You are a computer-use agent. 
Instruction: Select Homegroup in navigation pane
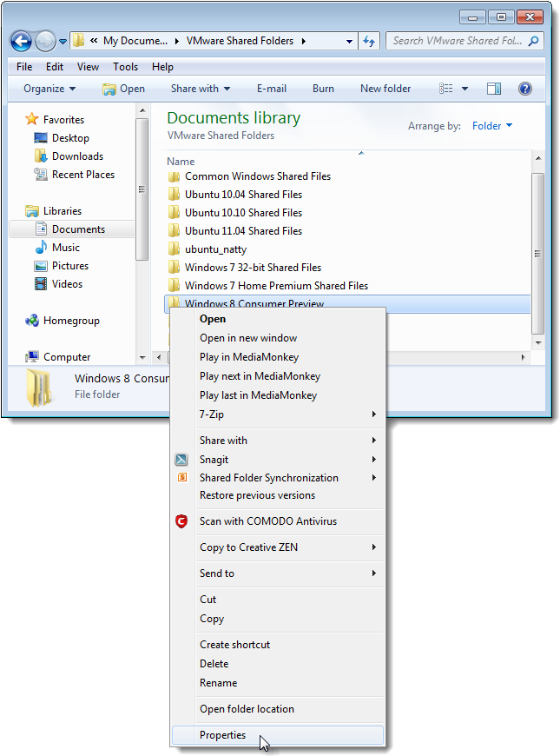point(63,321)
